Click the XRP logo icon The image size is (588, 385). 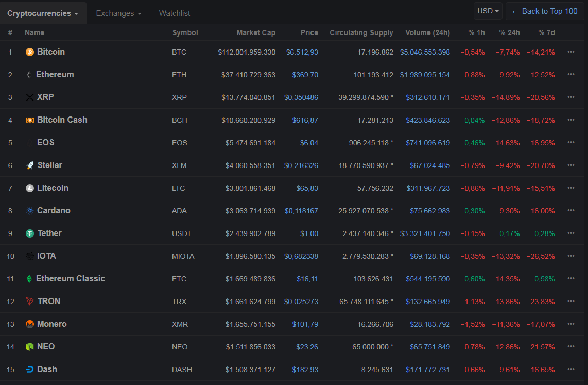pyautogui.click(x=30, y=97)
